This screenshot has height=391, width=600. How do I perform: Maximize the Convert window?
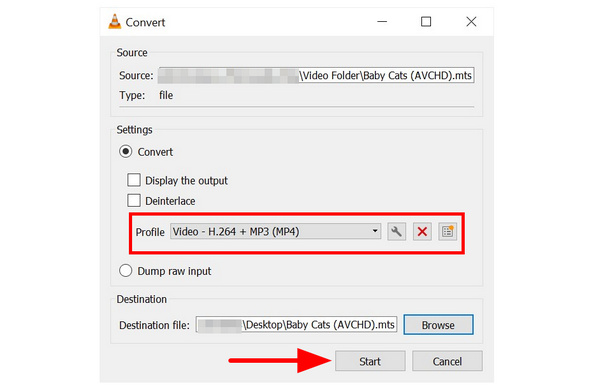(x=426, y=22)
